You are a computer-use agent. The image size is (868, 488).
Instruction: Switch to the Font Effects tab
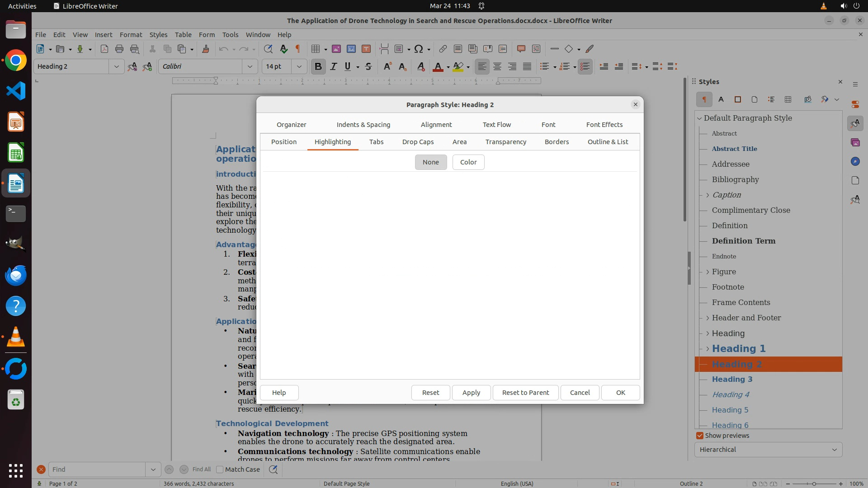[x=604, y=125]
